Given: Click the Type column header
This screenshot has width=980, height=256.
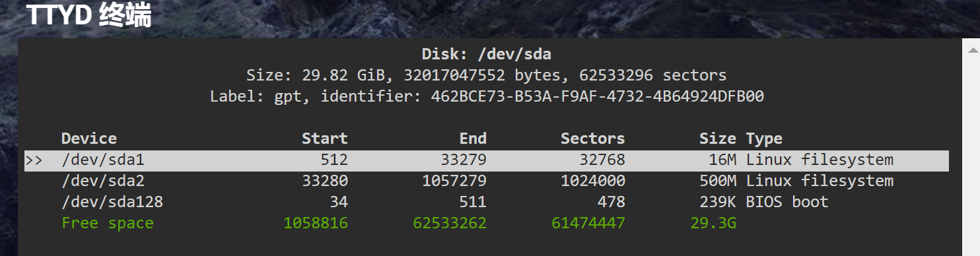Looking at the screenshot, I should pyautogui.click(x=764, y=139).
